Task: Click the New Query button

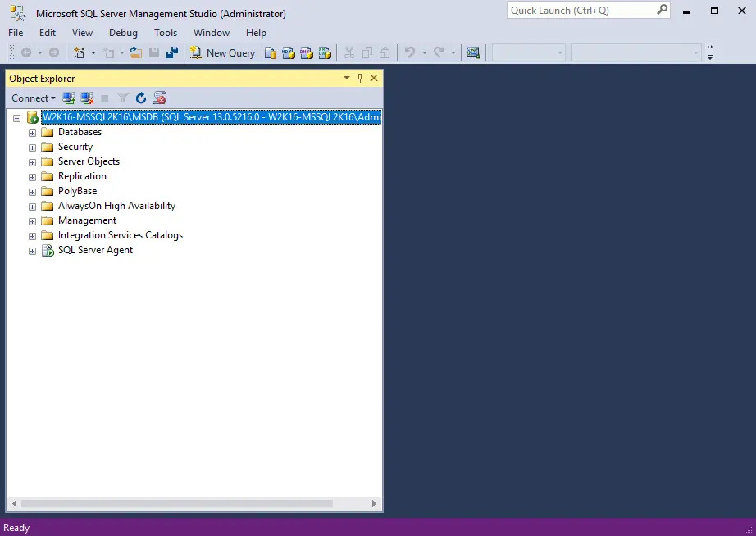Action: 223,52
